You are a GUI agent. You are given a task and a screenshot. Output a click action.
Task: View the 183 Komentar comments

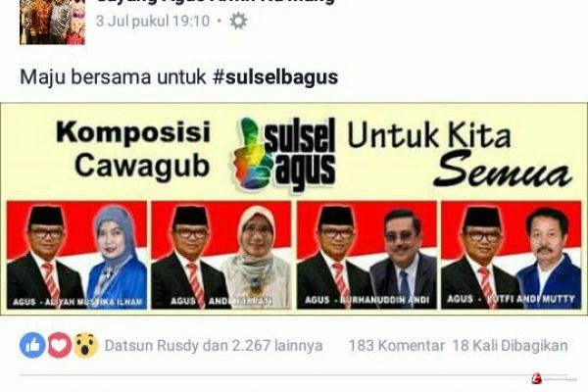click(x=396, y=346)
